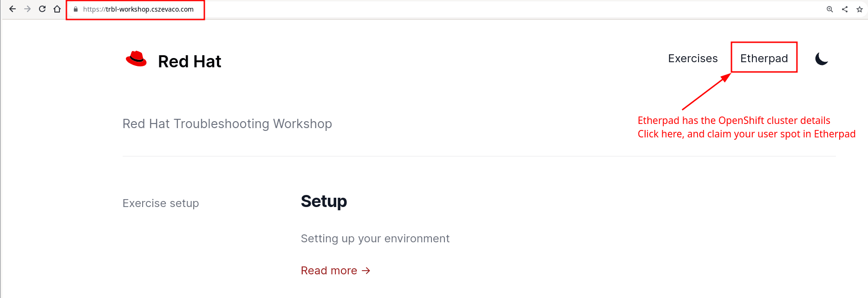Open the magnifier zoom icon in address bar
The height and width of the screenshot is (298, 868).
pyautogui.click(x=830, y=9)
